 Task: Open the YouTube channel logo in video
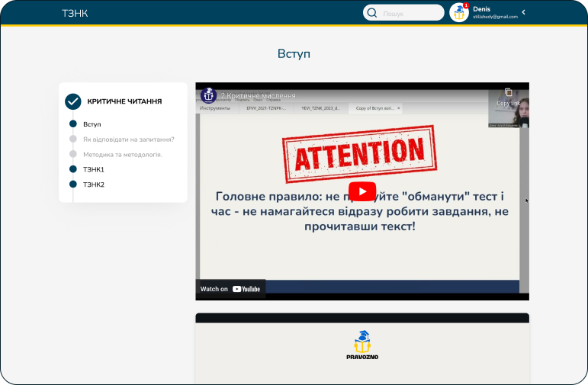pyautogui.click(x=208, y=95)
